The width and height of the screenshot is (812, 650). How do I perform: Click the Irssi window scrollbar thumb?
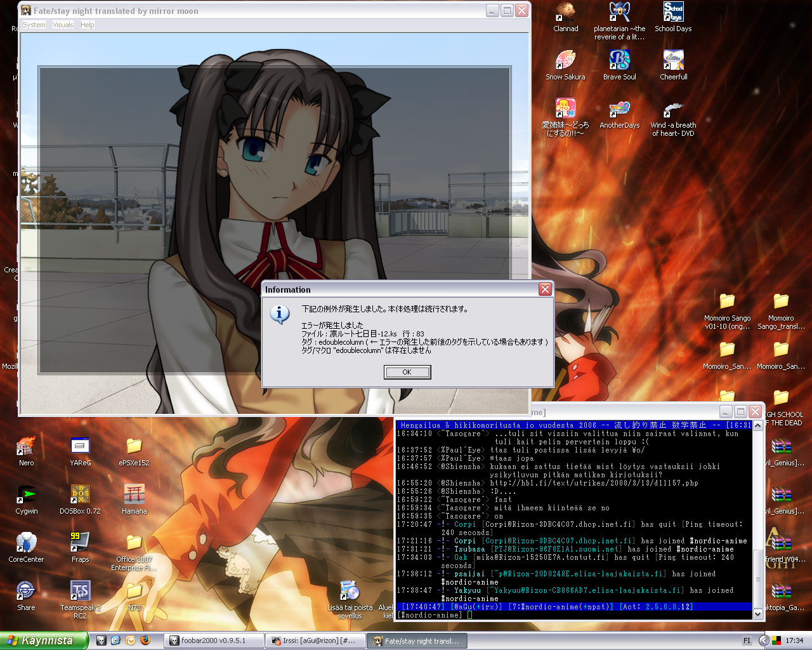(757, 578)
